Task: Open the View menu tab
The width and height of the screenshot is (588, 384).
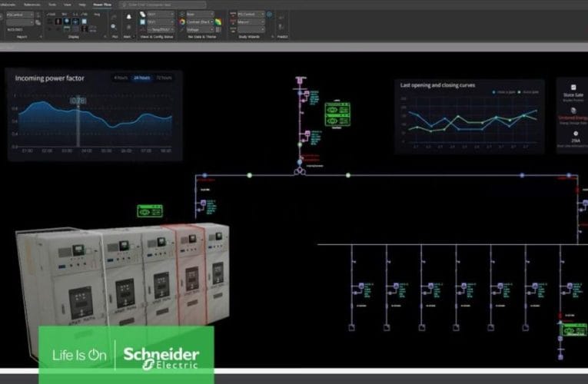Action: click(68, 5)
